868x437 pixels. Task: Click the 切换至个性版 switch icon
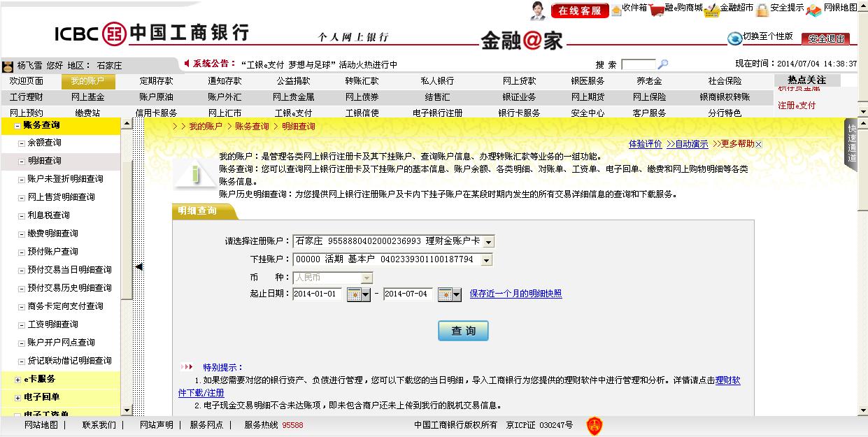point(734,38)
